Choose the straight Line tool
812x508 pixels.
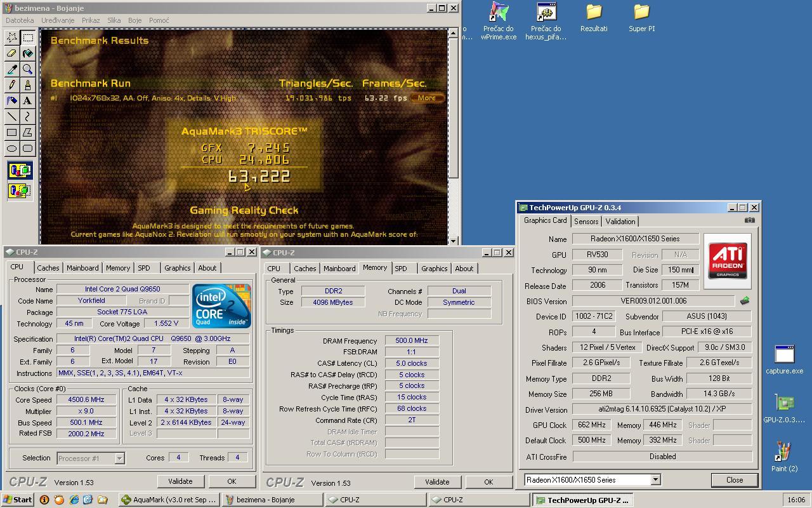click(x=12, y=117)
